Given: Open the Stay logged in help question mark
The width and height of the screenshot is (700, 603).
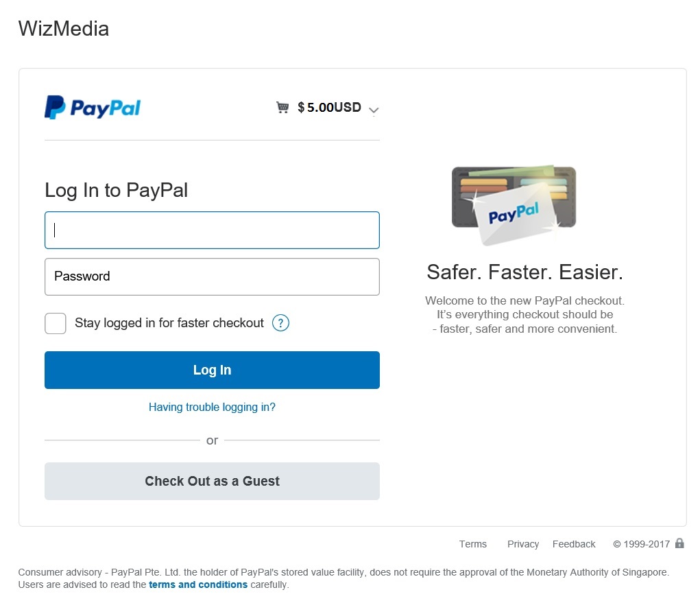Looking at the screenshot, I should pyautogui.click(x=280, y=322).
